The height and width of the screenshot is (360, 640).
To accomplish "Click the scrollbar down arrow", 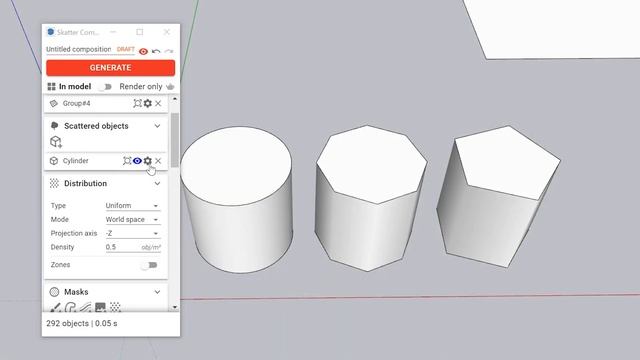I will (x=175, y=307).
